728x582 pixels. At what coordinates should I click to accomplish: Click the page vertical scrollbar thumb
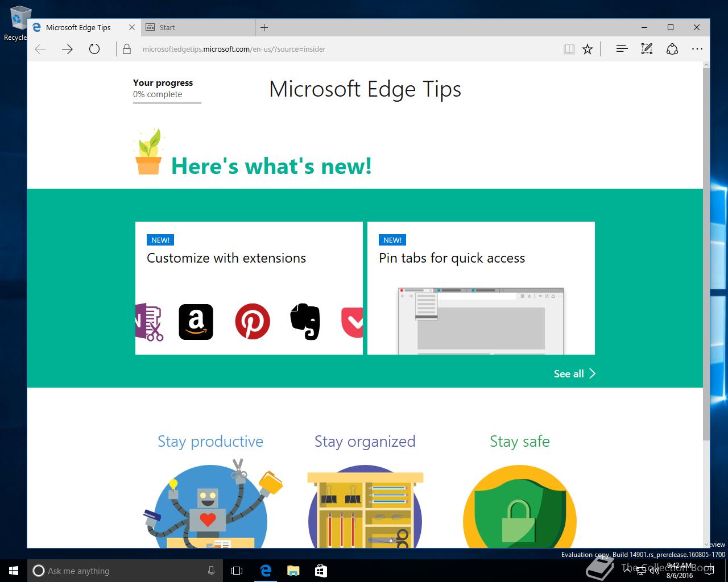[706, 253]
